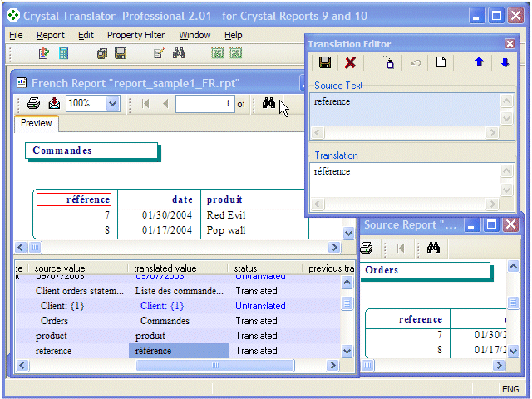Click the translation list horizontal scrollbar thumb
The width and height of the screenshot is (532, 399).
coord(215,366)
